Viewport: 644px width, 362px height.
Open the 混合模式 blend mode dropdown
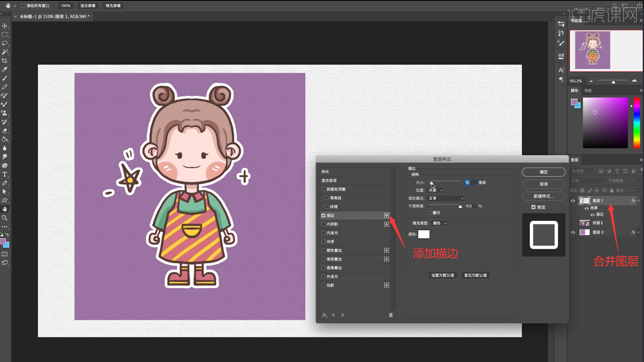(x=446, y=198)
